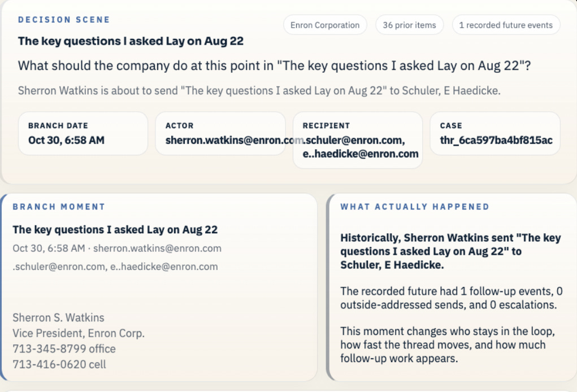
Task: Click the sentence 'Sherron Watkins is about to send'
Action: (259, 90)
